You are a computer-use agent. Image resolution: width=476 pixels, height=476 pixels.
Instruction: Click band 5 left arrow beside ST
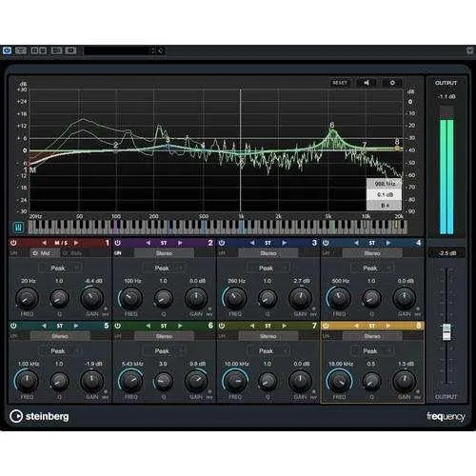[44, 326]
